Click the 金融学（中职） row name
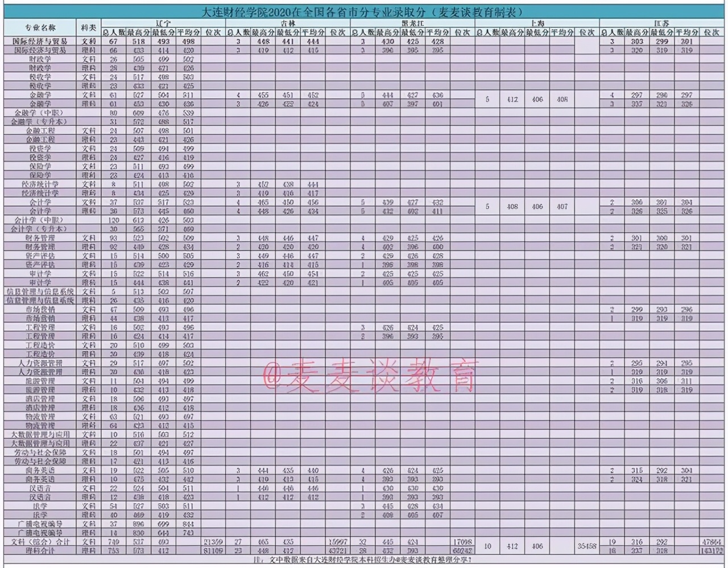728x568 pixels. 40,113
